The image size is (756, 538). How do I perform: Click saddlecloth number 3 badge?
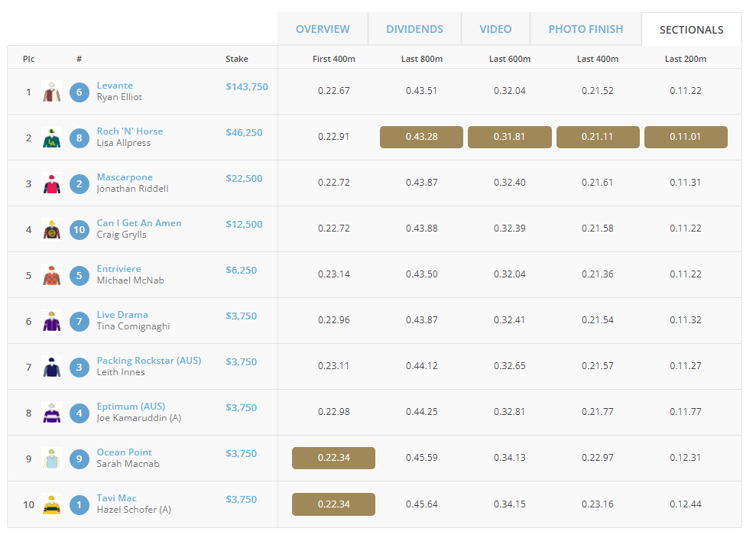[x=79, y=367]
